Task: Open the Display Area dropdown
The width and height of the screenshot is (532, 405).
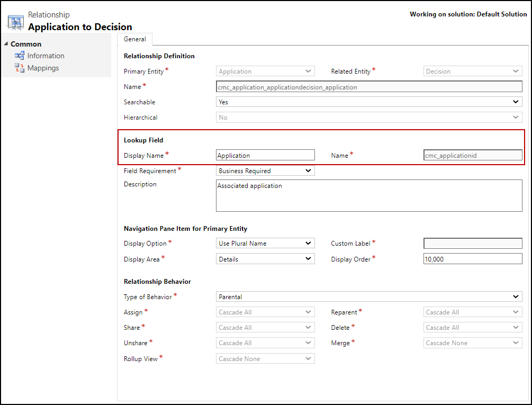Action: pos(265,259)
